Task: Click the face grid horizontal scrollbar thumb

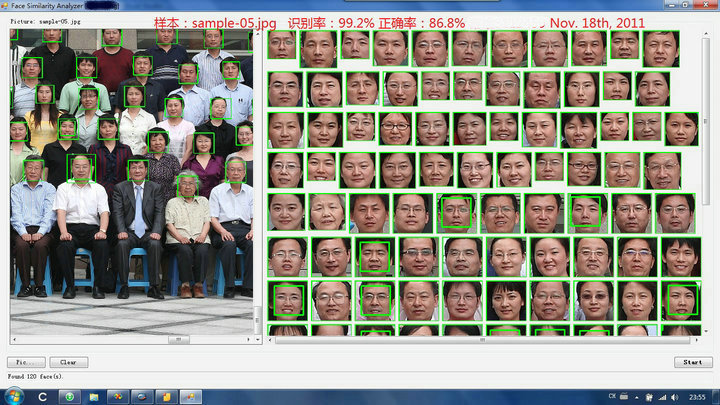Action: point(482,340)
